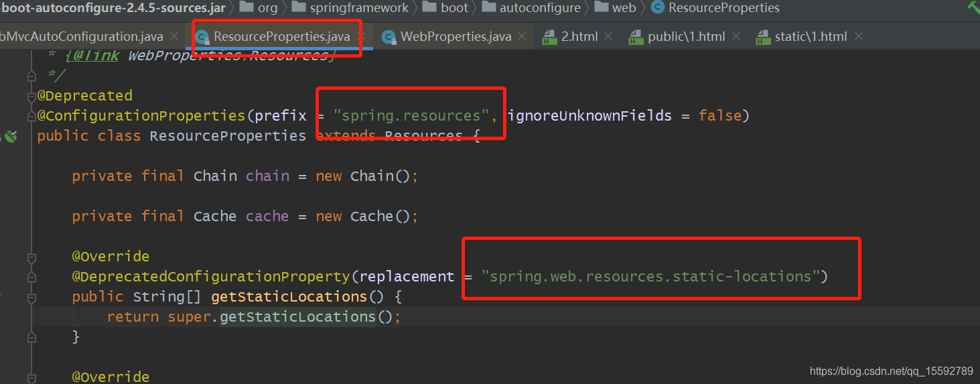Screen dimensions: 980x384
Task: Open the WebProperties.java tab
Action: 456,37
